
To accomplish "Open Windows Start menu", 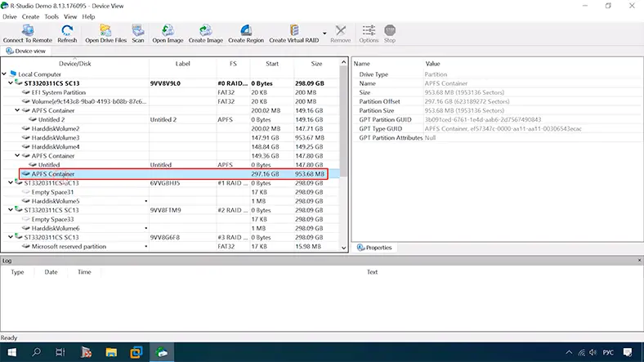I will tap(12, 352).
